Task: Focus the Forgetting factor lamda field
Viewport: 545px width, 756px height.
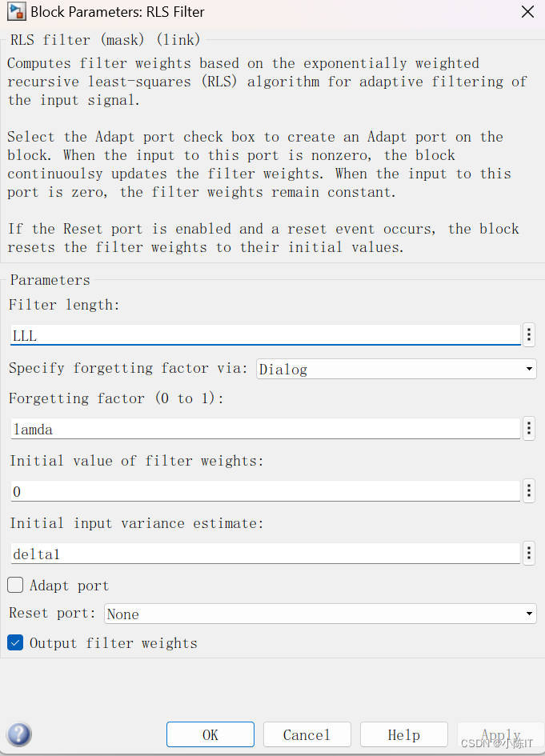Action: [264, 430]
